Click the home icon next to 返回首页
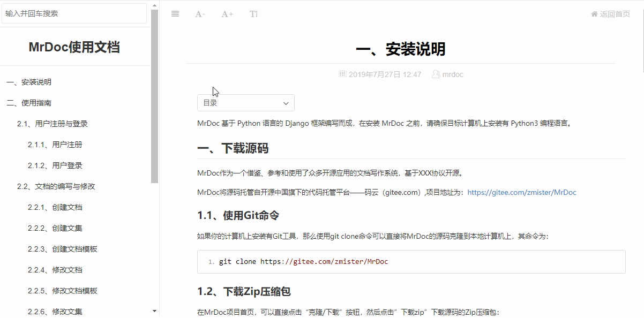 click(x=594, y=14)
